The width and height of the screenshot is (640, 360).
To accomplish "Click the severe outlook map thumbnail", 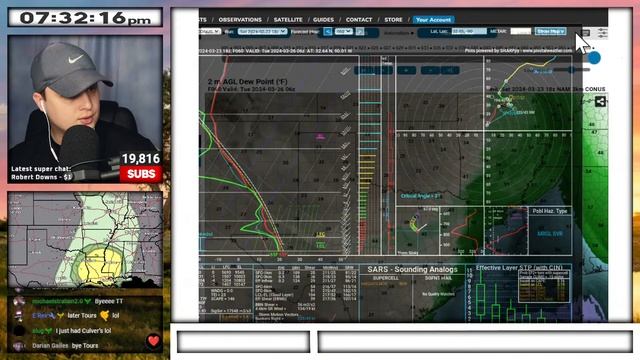I will [85, 240].
